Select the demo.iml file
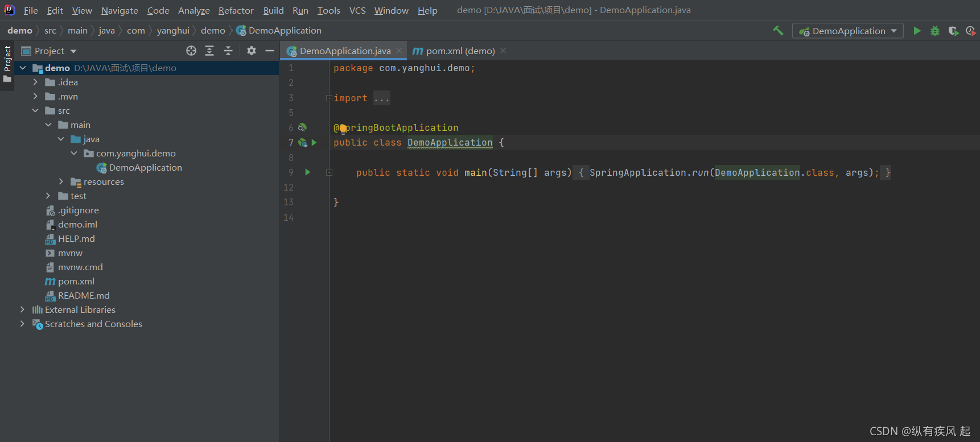The height and width of the screenshot is (442, 980). [77, 224]
